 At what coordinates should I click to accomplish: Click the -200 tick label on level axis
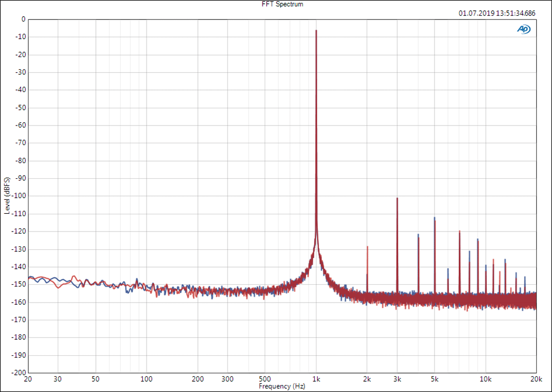coord(19,373)
